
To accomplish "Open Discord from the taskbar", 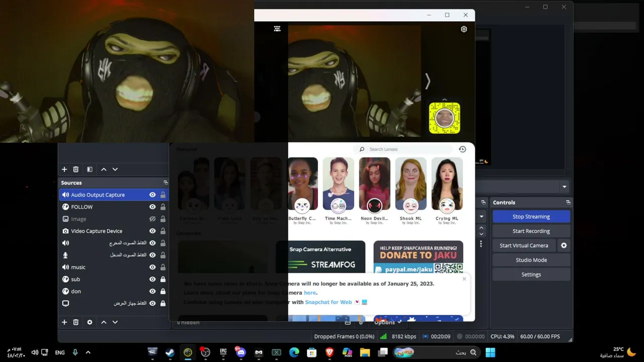I will tap(240, 352).
